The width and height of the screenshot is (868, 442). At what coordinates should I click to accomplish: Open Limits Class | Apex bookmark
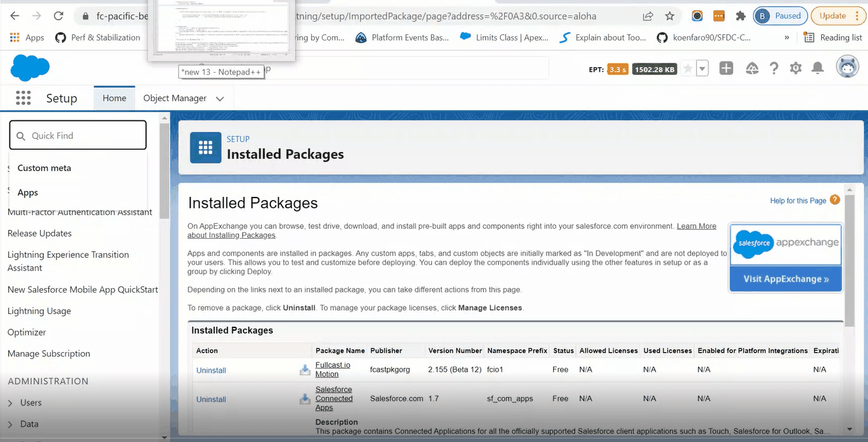point(504,37)
